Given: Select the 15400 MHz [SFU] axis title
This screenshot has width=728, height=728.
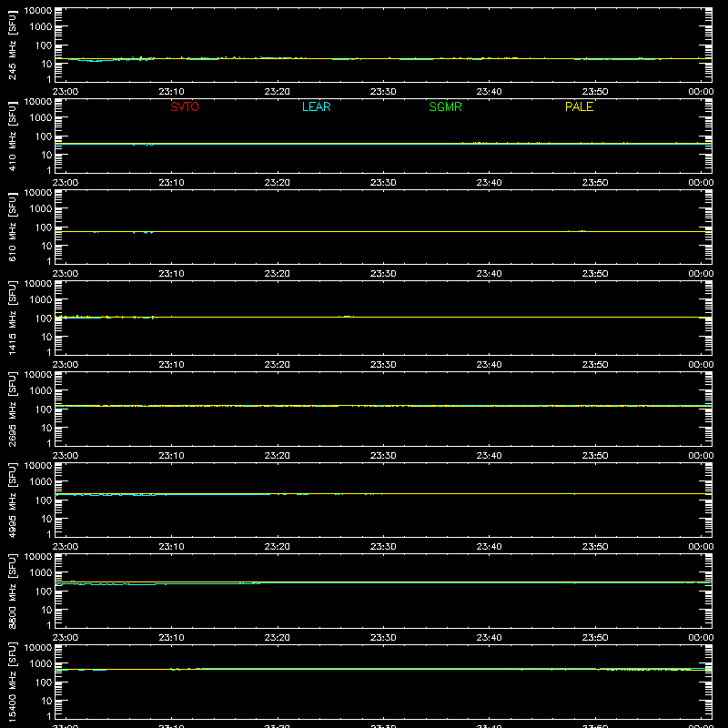Looking at the screenshot, I should coord(13,682).
